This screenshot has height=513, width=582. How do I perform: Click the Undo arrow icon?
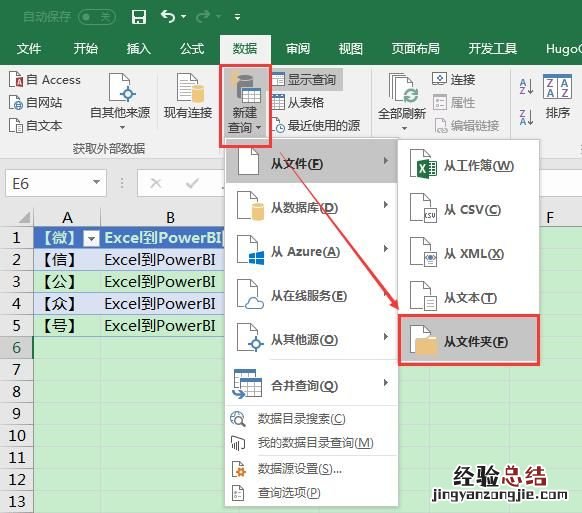(x=168, y=16)
